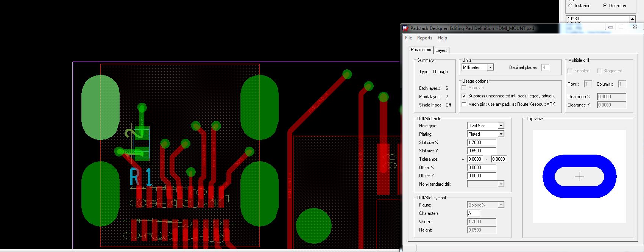
Task: Open the Plating dropdown
Action: [501, 134]
